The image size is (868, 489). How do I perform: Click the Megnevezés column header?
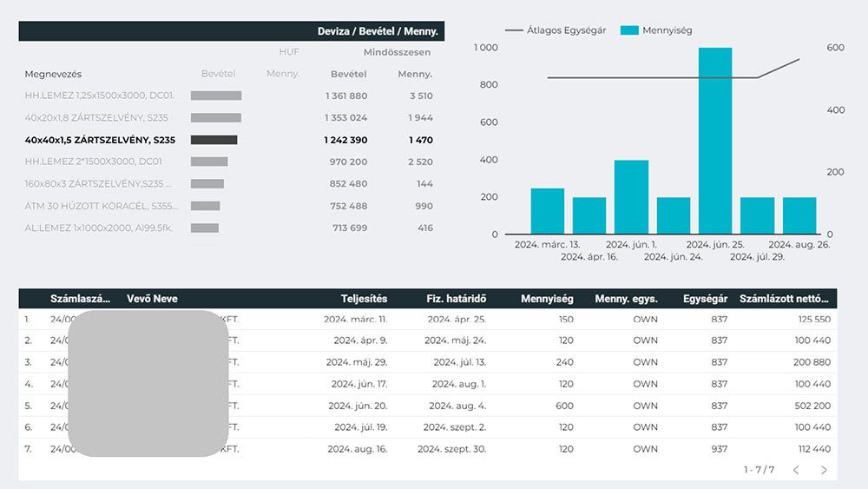[x=53, y=75]
